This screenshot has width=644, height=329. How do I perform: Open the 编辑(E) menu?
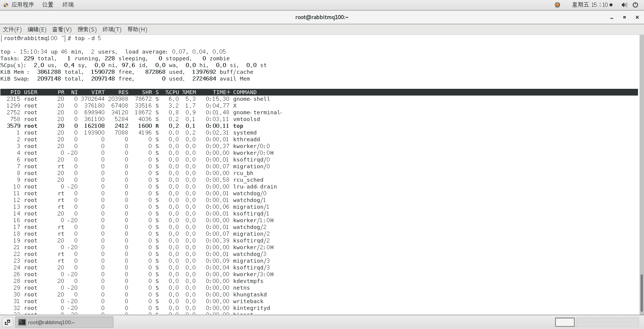(x=37, y=29)
